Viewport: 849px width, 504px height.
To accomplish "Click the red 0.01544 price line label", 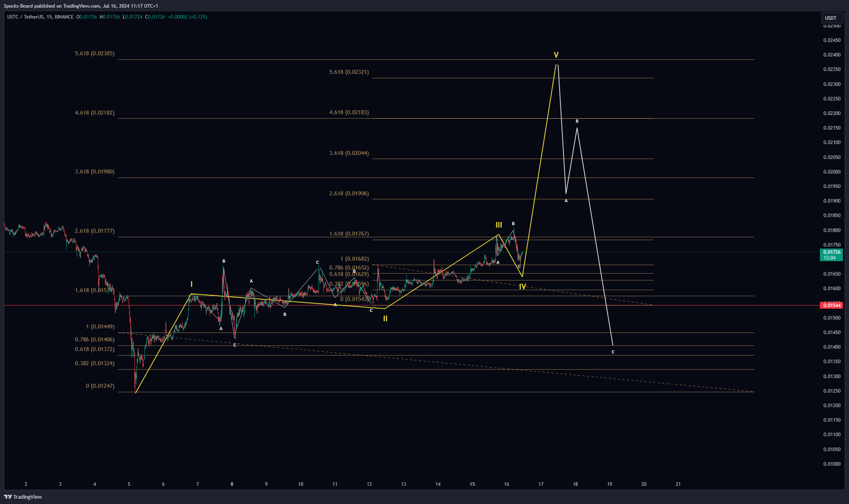I will (832, 305).
